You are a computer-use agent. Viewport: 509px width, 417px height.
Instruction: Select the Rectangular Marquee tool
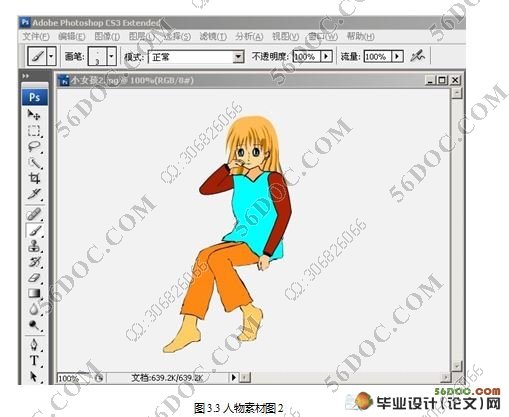pyautogui.click(x=34, y=131)
